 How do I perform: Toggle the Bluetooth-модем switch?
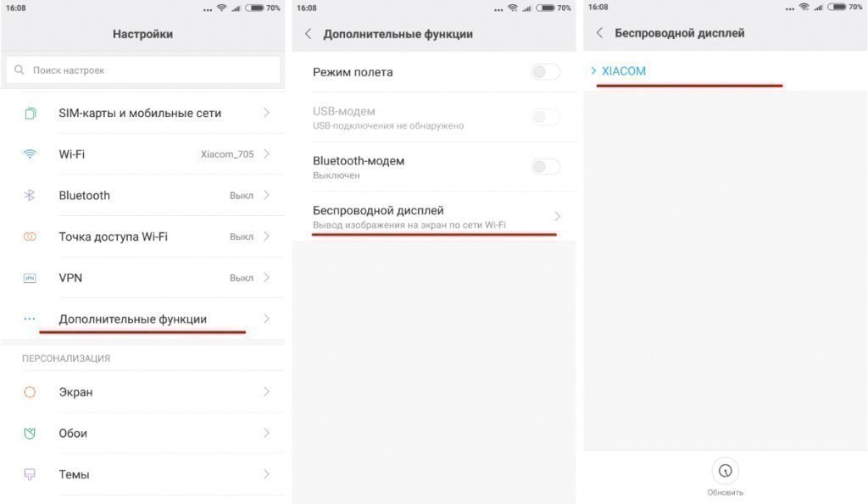pyautogui.click(x=545, y=167)
